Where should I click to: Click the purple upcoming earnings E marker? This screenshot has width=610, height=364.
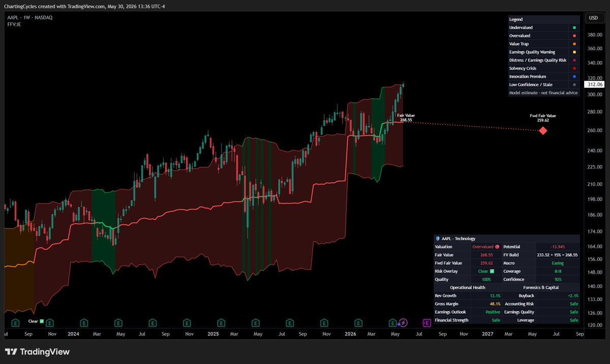point(427,322)
